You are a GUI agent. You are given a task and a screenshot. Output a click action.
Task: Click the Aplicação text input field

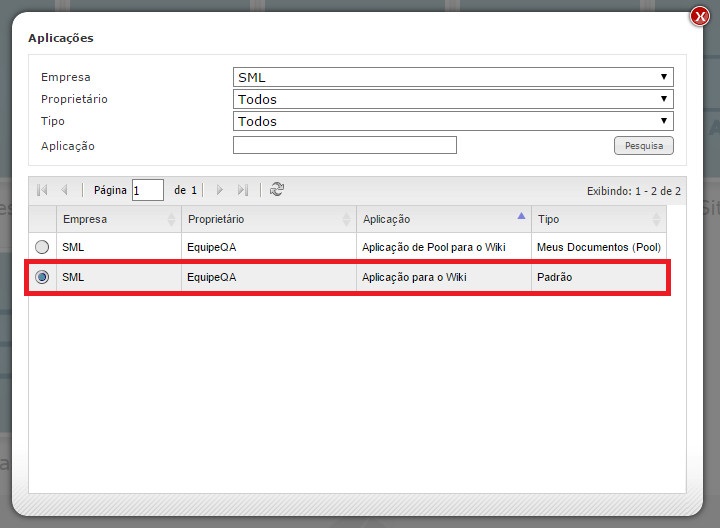[344, 146]
